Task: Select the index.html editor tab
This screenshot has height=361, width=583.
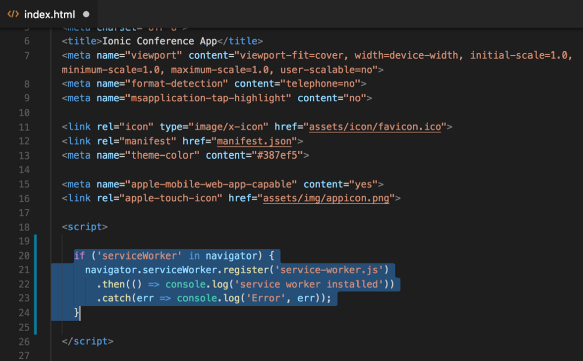Action: point(48,14)
